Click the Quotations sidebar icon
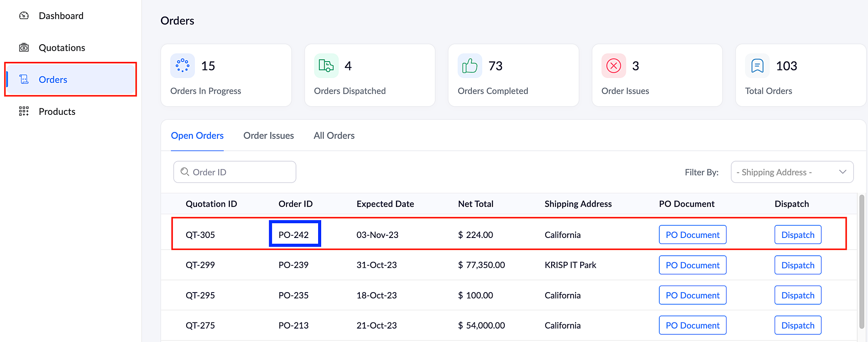Viewport: 868px width, 342px height. pyautogui.click(x=24, y=48)
